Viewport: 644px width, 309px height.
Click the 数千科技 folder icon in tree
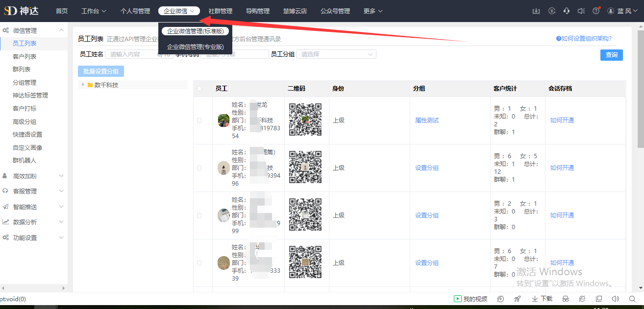pyautogui.click(x=90, y=85)
